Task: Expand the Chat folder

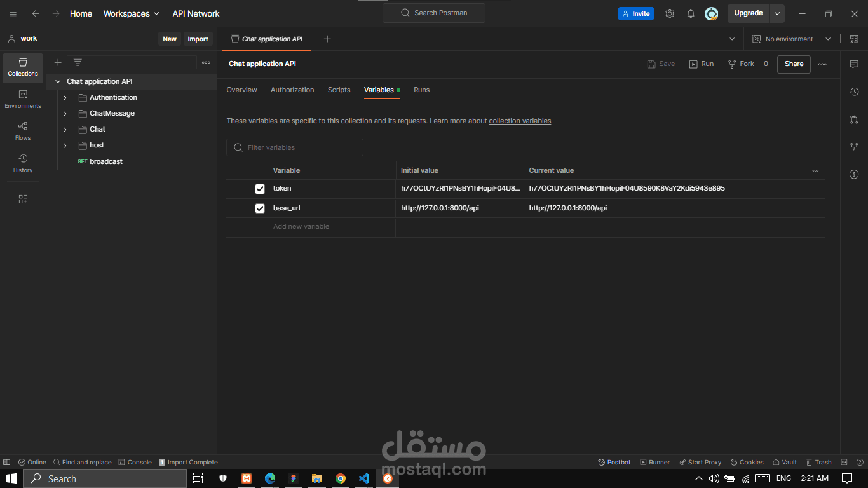Action: (x=65, y=130)
